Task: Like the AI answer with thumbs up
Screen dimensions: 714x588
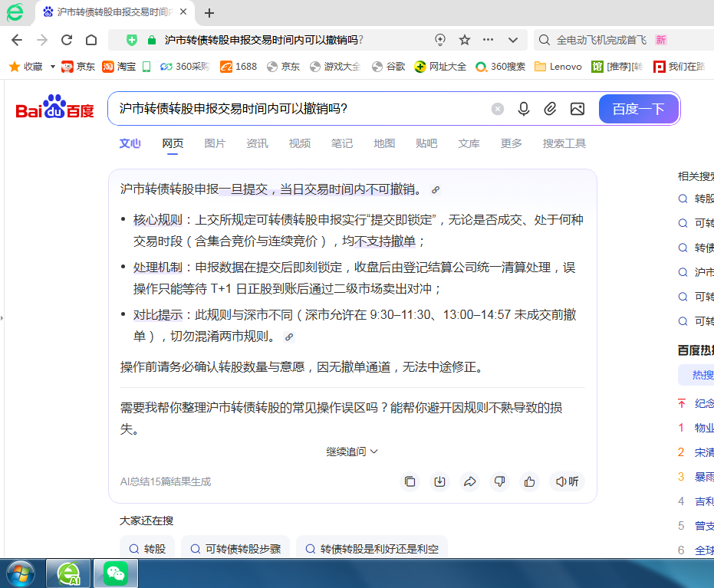Action: [530, 481]
